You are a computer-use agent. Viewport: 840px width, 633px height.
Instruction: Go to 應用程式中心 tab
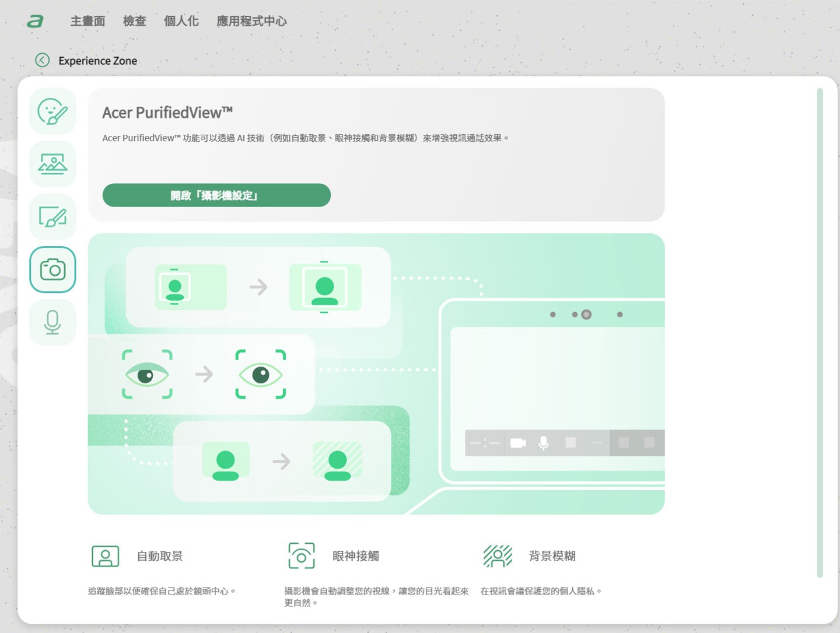tap(251, 21)
